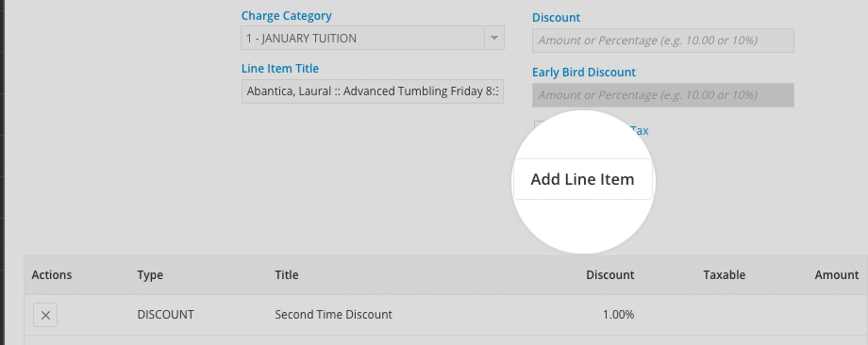Select the 1 - JANUARY TUITION combo box
Screen dimensions: 868x345
tap(373, 38)
